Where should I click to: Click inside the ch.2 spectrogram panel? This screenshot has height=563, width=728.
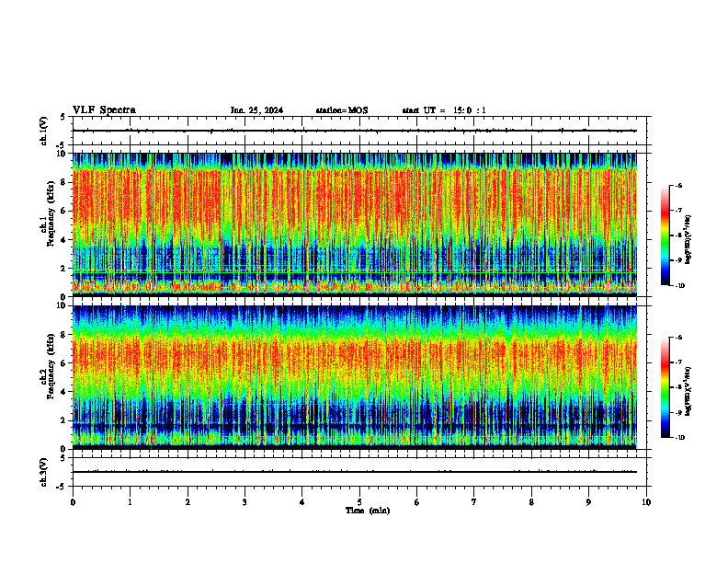tap(354, 377)
